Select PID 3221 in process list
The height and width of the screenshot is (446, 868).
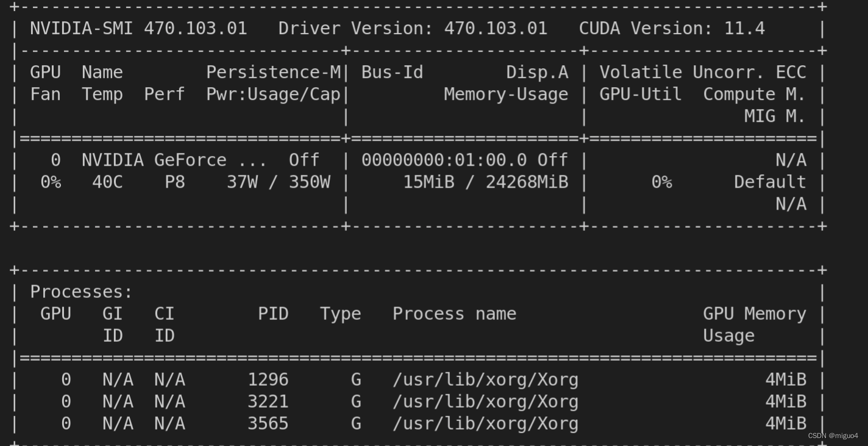[268, 402]
